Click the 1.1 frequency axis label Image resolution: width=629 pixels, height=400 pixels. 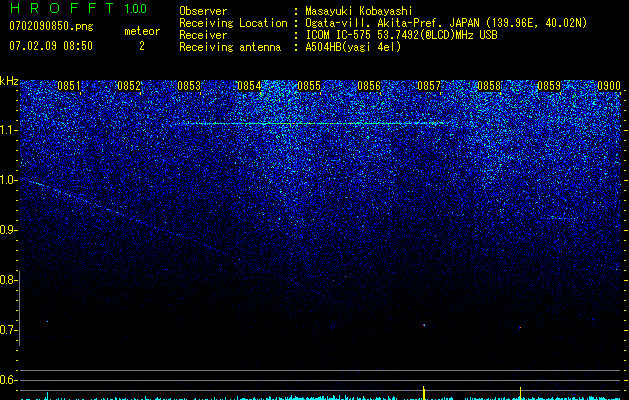coord(9,130)
